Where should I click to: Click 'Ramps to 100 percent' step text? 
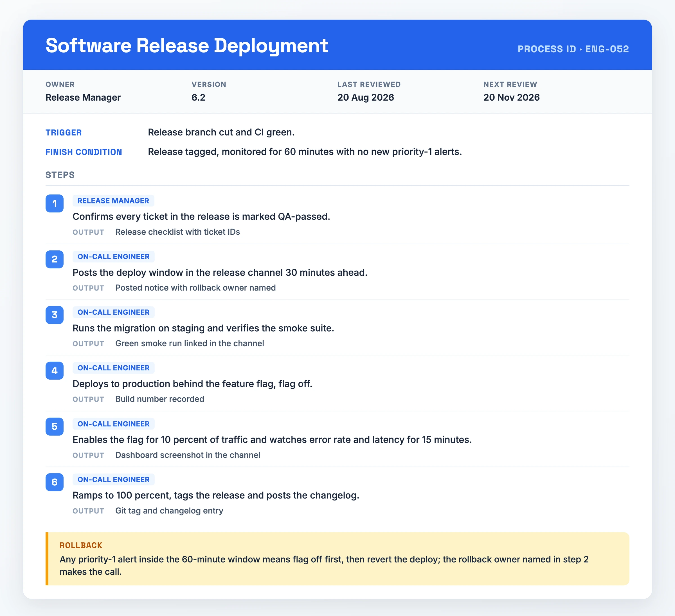click(216, 495)
